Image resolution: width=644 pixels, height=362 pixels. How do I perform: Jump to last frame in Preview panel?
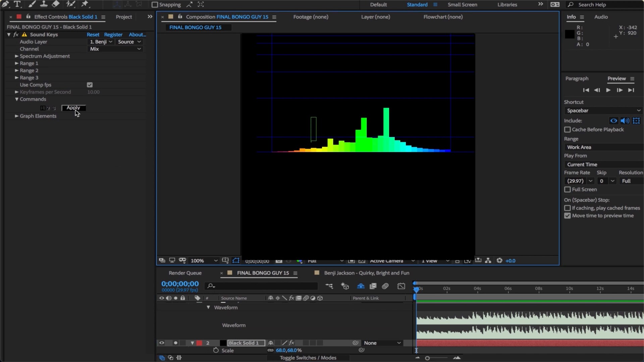click(x=631, y=90)
